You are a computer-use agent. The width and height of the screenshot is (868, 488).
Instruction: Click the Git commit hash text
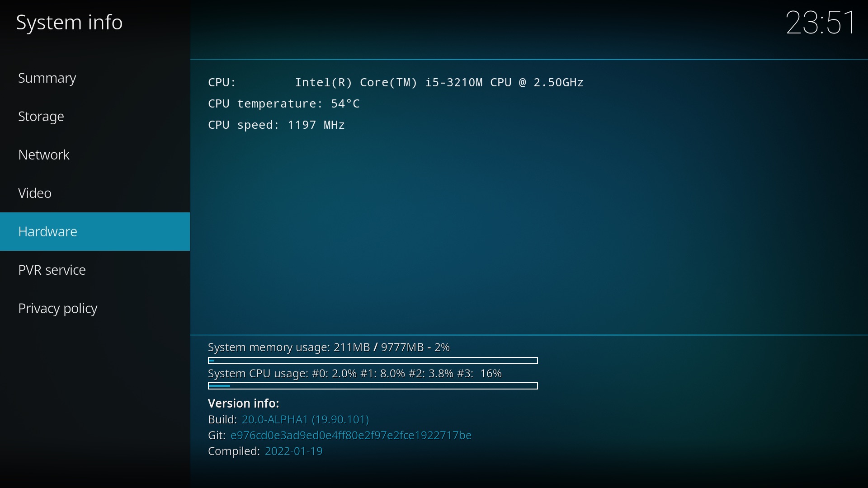[x=351, y=435]
